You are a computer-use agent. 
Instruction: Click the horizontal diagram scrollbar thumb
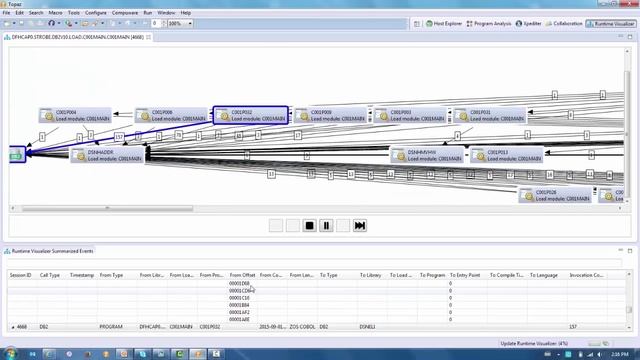(107, 208)
